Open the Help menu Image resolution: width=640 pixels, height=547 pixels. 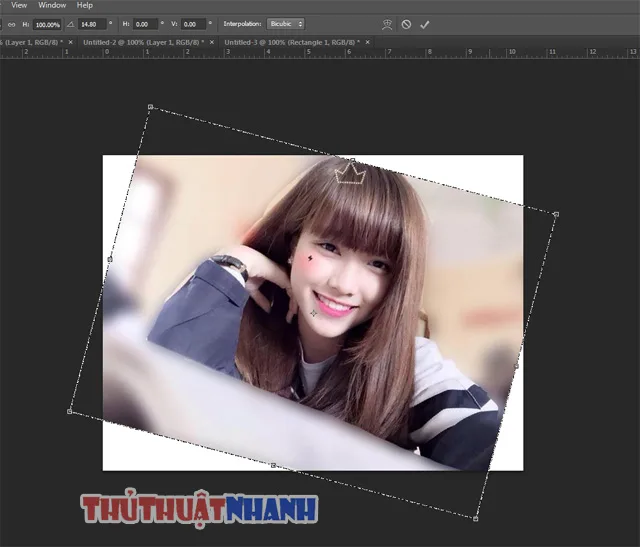84,5
